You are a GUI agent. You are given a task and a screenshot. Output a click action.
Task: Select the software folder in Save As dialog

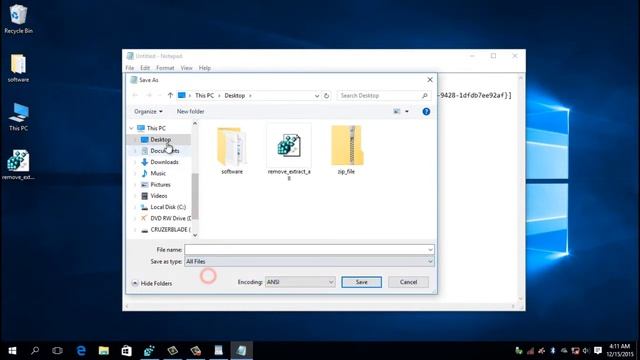pos(232,151)
